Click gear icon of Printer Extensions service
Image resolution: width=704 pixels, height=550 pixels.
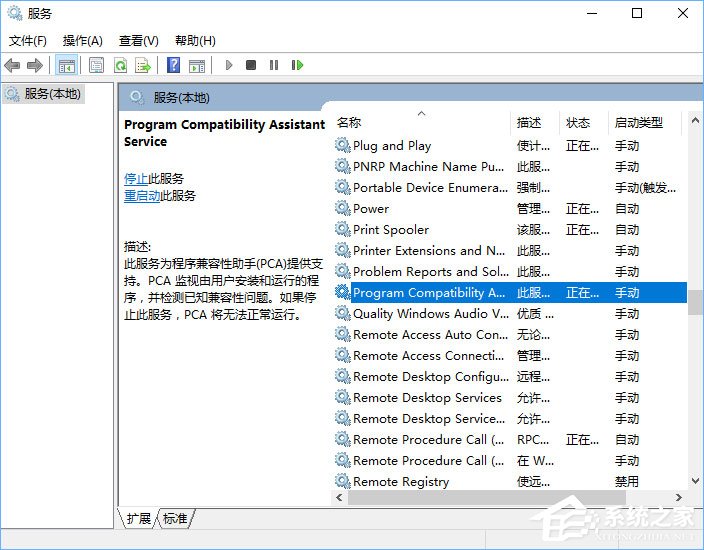point(343,250)
